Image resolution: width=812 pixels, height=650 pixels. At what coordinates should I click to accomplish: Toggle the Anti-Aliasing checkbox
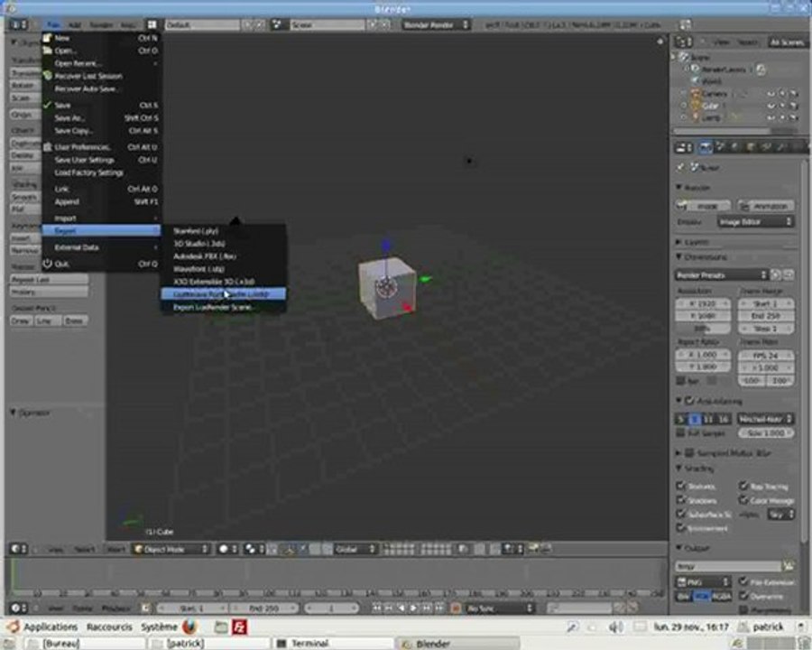[689, 401]
